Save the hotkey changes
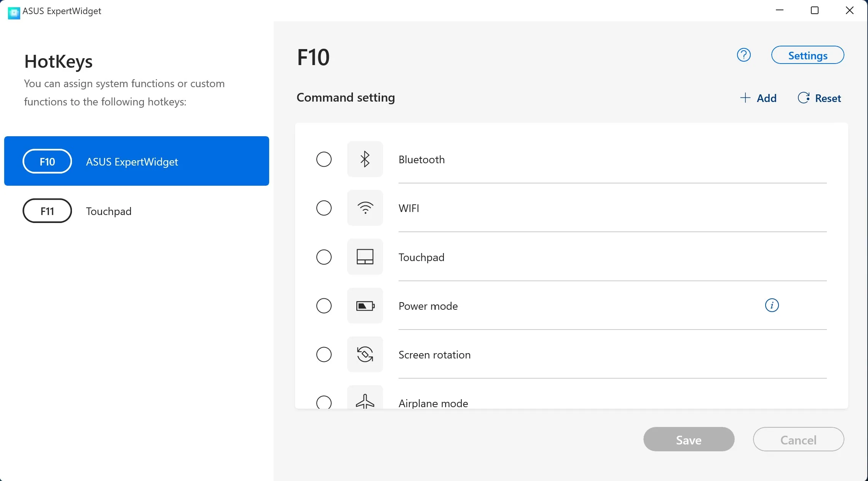 pos(689,440)
